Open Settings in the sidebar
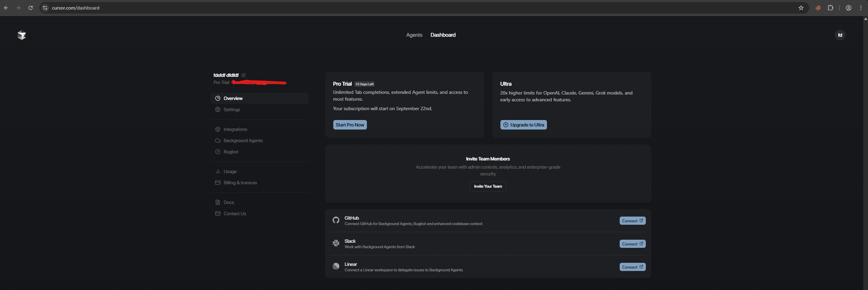The width and height of the screenshot is (868, 290). coord(232,109)
